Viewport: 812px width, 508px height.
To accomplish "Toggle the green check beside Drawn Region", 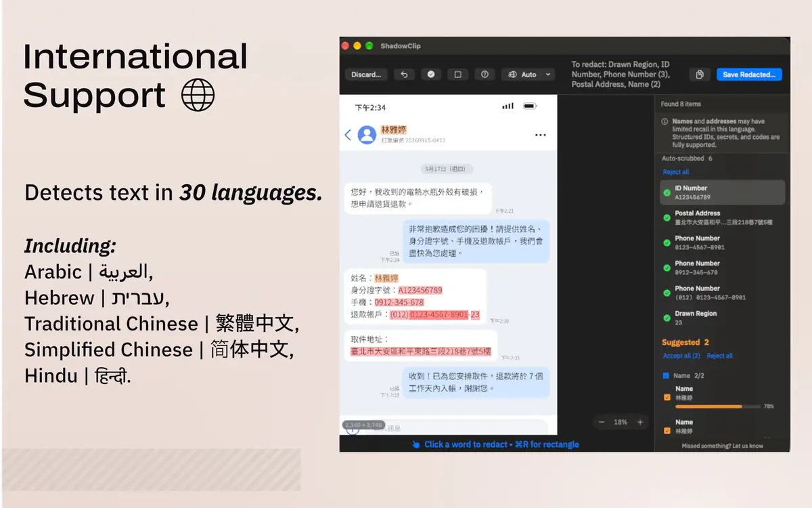I will [667, 318].
